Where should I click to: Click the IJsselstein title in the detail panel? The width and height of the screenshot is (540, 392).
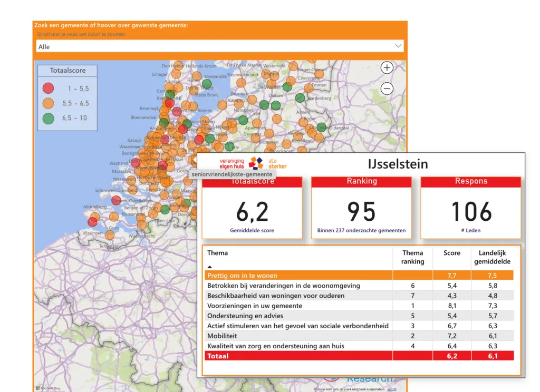(398, 164)
